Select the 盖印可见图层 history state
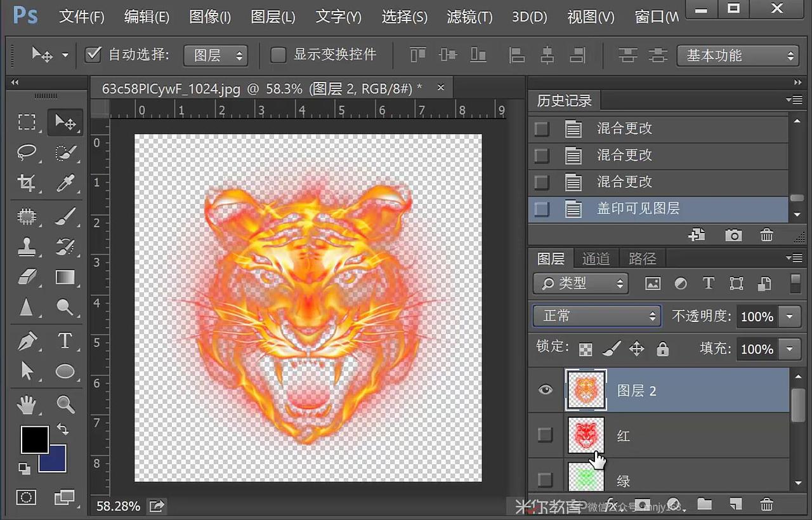Screen dimensions: 812x520 (x=658, y=209)
